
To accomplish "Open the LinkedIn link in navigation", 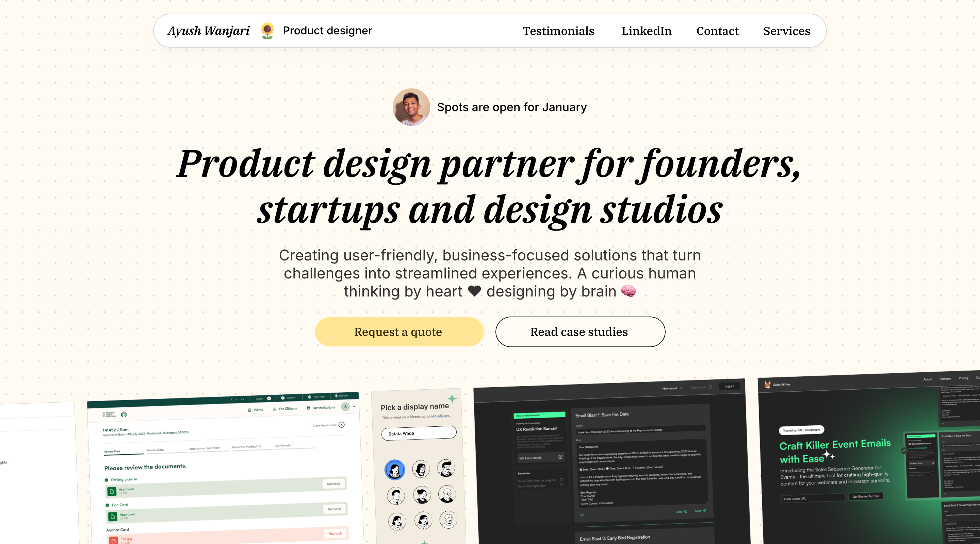I will click(x=647, y=31).
